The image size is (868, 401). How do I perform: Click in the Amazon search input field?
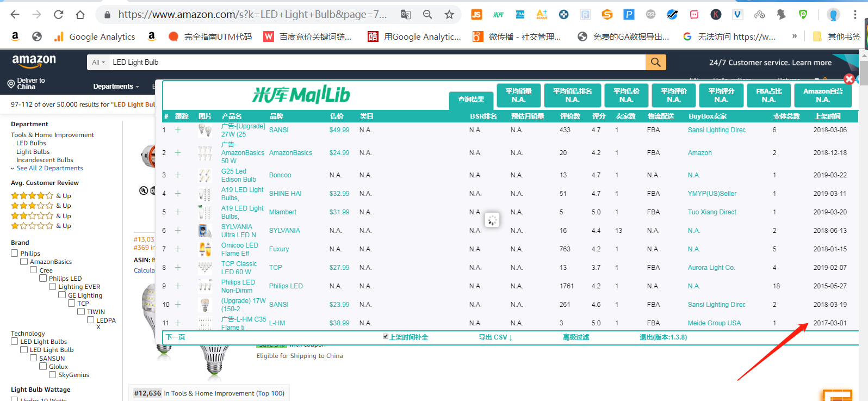point(377,62)
